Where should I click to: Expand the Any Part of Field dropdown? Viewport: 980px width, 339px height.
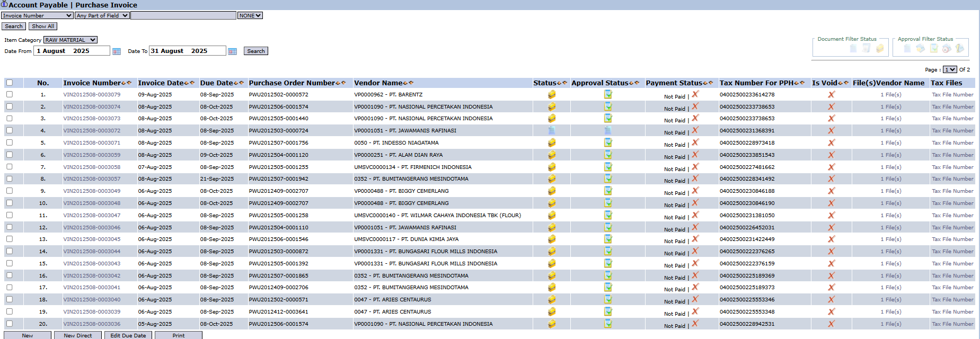click(x=102, y=16)
